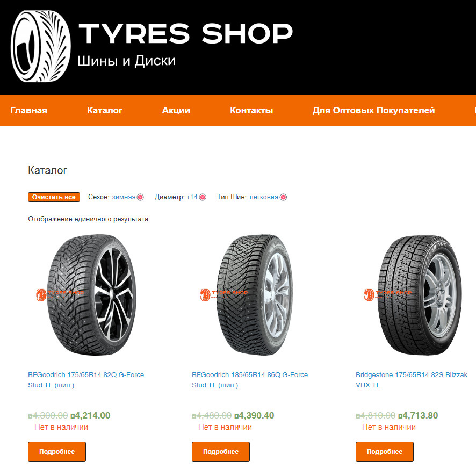This screenshot has height=469, width=476.
Task: Click the Очистить все button
Action: [54, 197]
